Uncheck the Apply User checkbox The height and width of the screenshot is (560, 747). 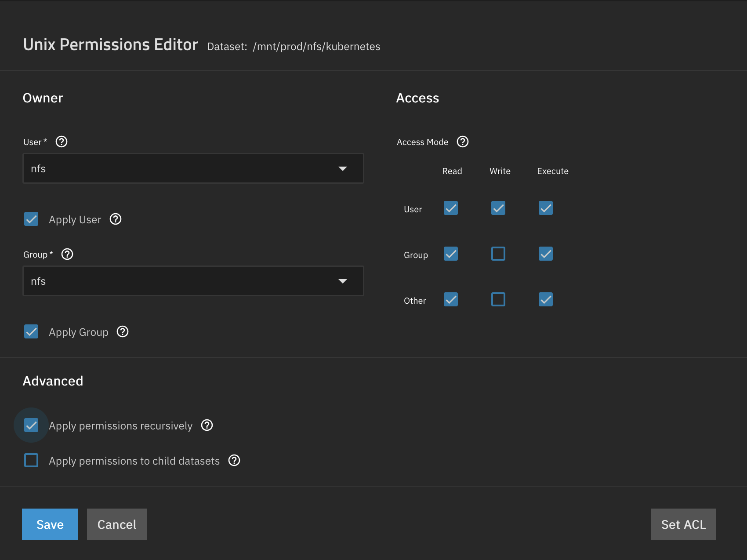coord(31,219)
